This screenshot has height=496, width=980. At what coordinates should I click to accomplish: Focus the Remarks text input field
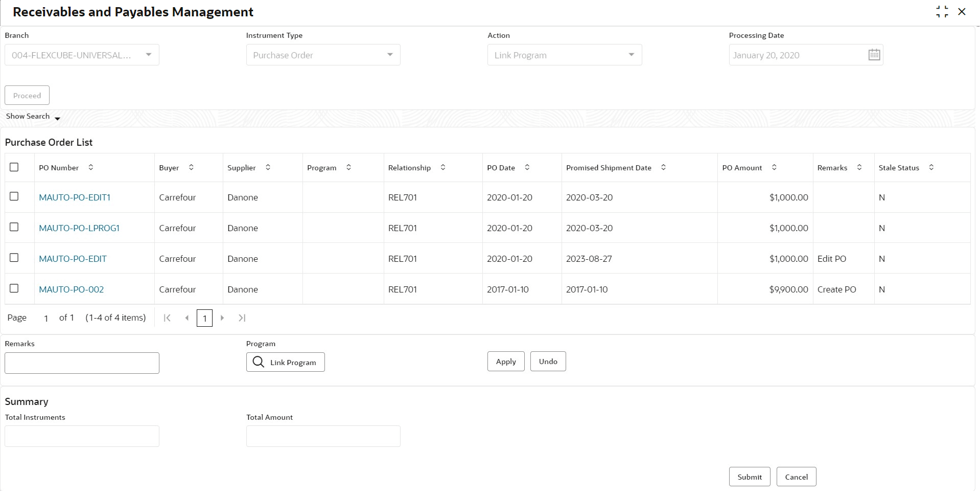tap(82, 363)
